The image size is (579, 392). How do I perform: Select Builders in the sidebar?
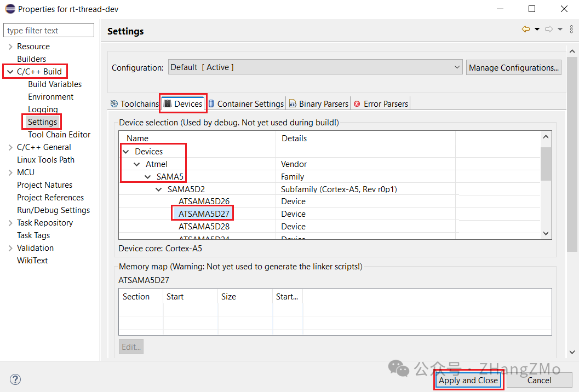click(31, 59)
